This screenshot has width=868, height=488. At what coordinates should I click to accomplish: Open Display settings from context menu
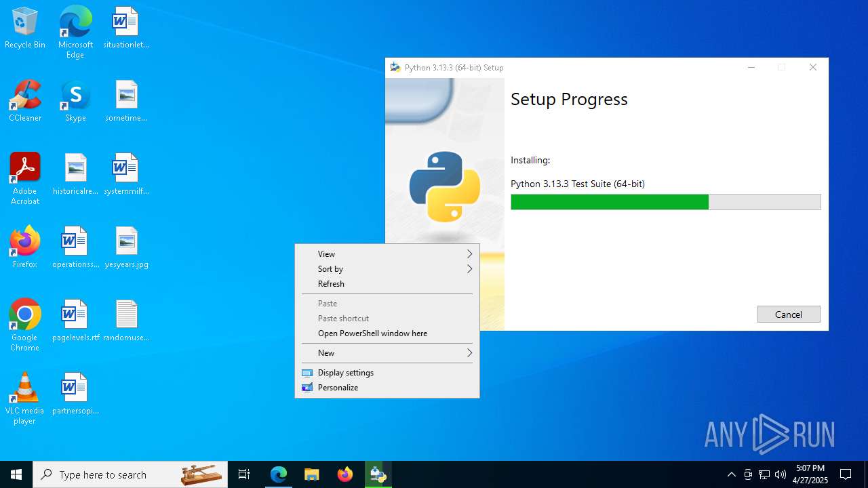(387, 373)
